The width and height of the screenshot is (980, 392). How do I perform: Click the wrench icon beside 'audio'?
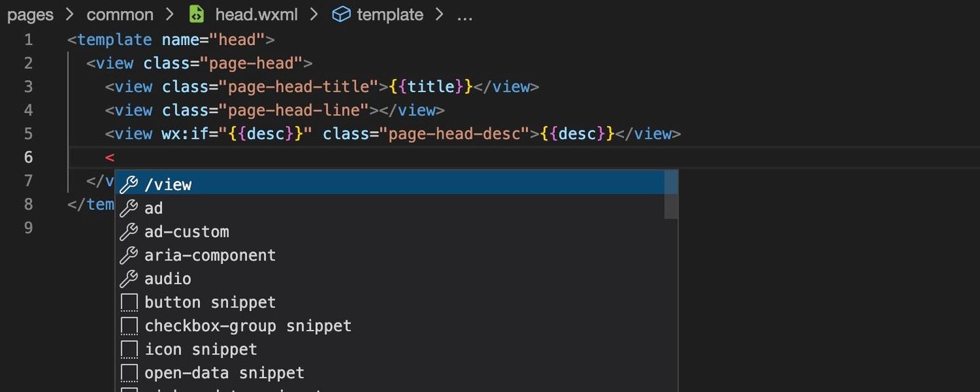point(129,278)
